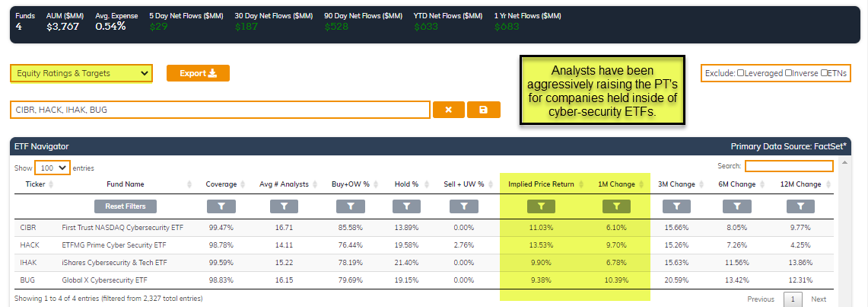The image size is (868, 307).
Task: Click the Export button
Action: point(198,73)
